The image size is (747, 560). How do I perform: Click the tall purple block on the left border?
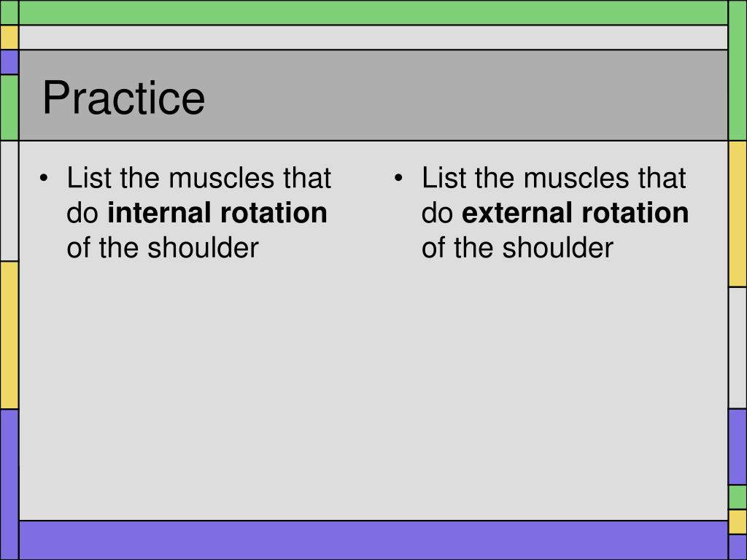coord(9,484)
